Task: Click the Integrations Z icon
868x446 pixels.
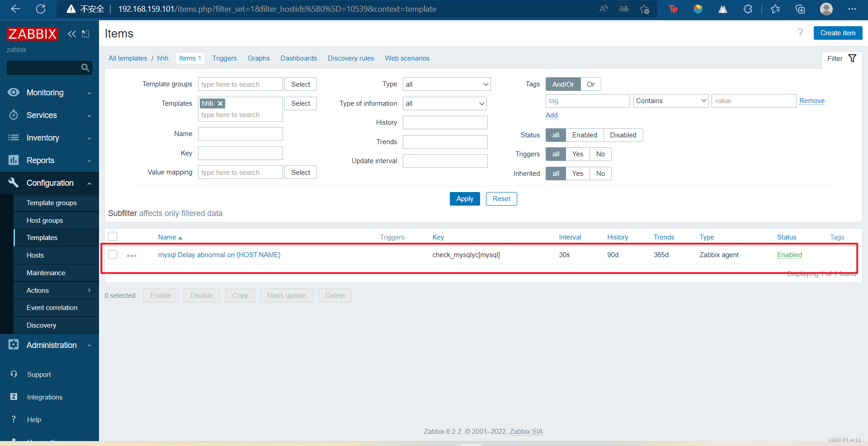Action: click(x=14, y=396)
